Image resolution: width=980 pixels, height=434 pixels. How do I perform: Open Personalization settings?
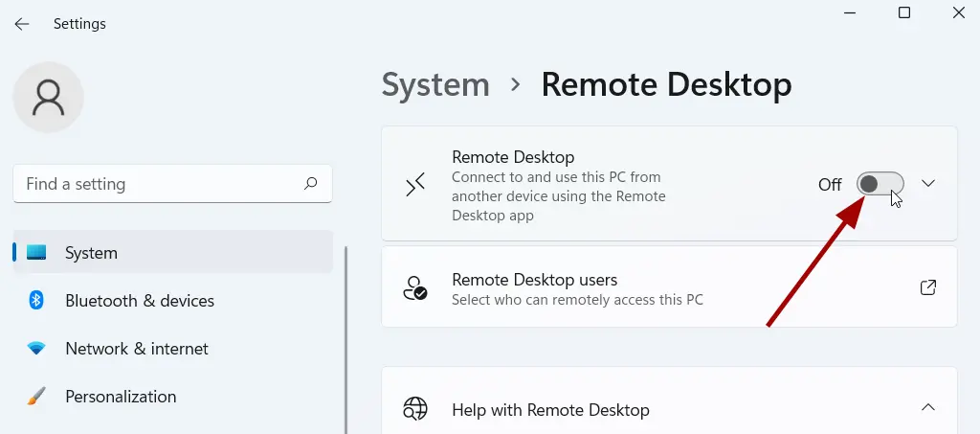tap(173, 397)
